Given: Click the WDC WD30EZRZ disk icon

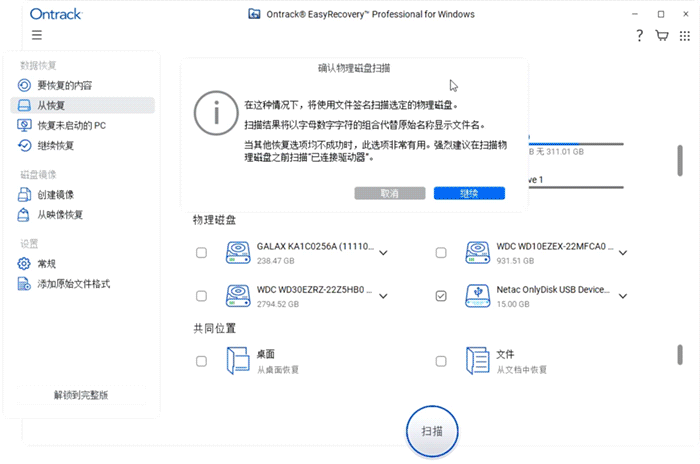Looking at the screenshot, I should coord(238,296).
